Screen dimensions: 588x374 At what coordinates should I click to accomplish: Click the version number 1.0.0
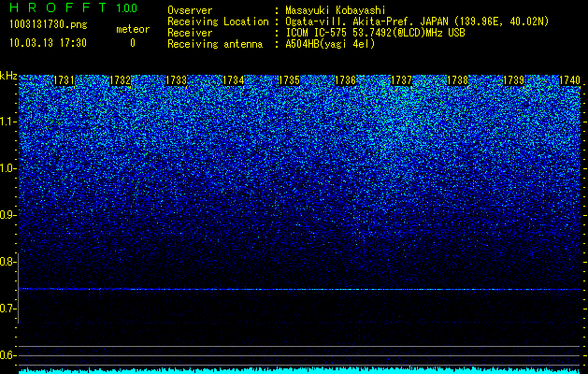pos(126,7)
